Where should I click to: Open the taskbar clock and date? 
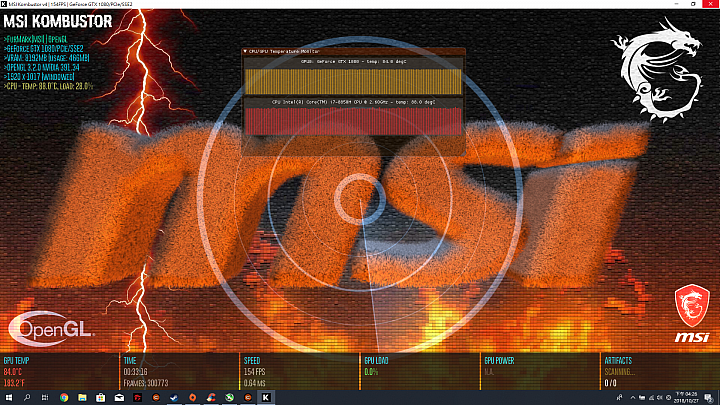[x=686, y=398]
